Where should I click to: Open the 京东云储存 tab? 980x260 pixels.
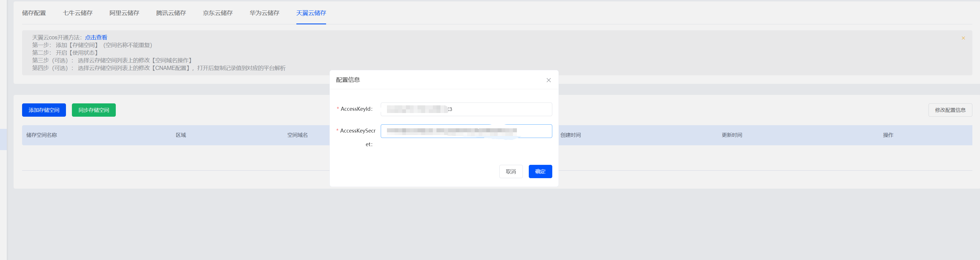pos(218,13)
